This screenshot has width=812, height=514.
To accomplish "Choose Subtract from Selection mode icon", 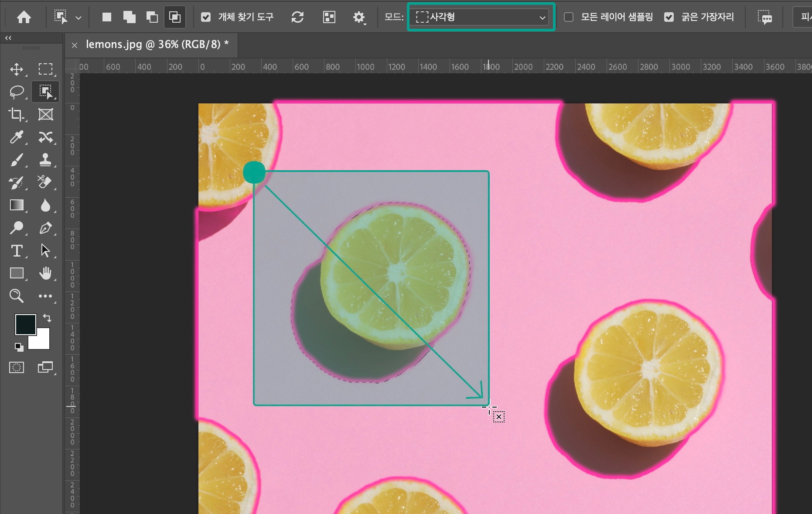I will 152,17.
